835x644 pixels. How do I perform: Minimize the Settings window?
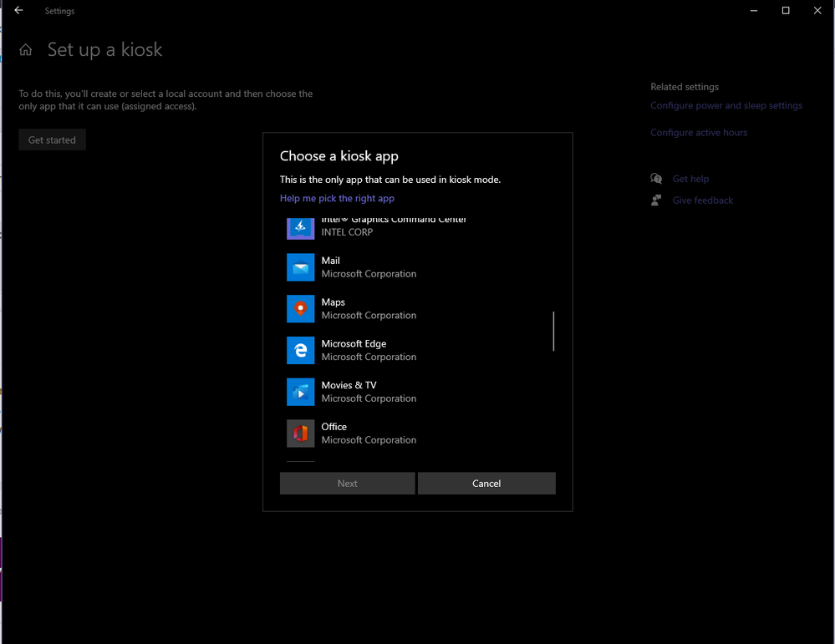click(754, 10)
